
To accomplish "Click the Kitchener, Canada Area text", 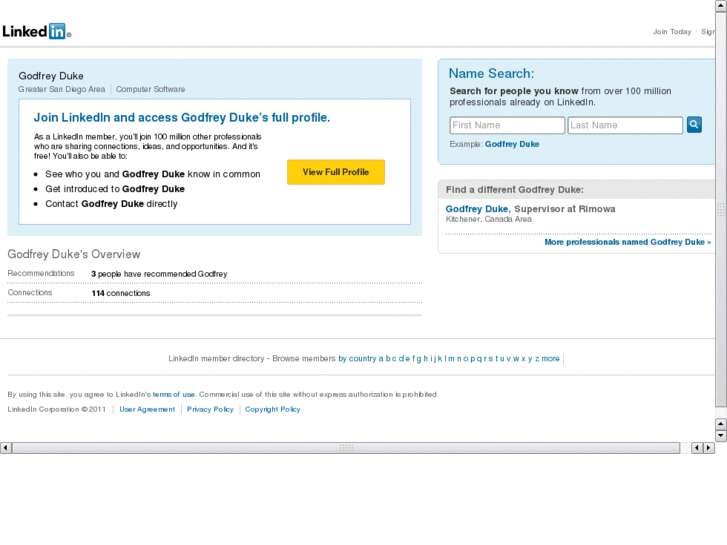I will pyautogui.click(x=488, y=219).
